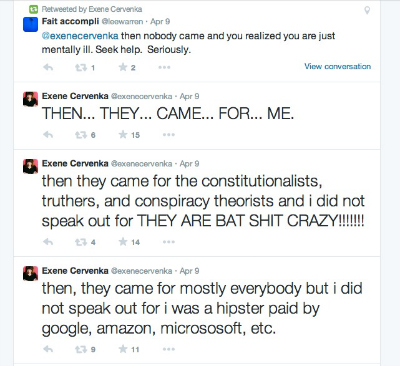This screenshot has height=366, width=400.
Task: Click View conversation link
Action: click(x=337, y=66)
